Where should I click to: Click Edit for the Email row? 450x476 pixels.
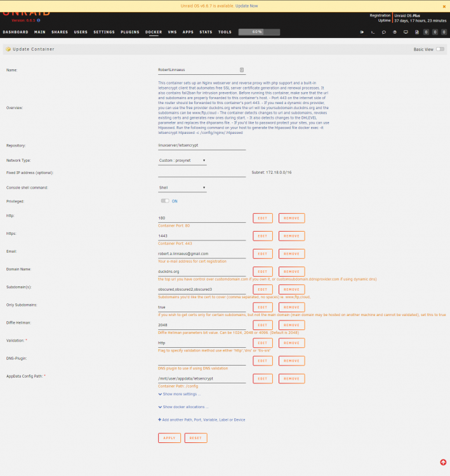pyautogui.click(x=263, y=254)
